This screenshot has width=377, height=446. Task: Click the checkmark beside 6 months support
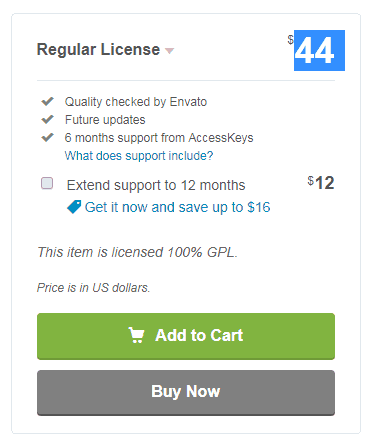click(x=47, y=137)
